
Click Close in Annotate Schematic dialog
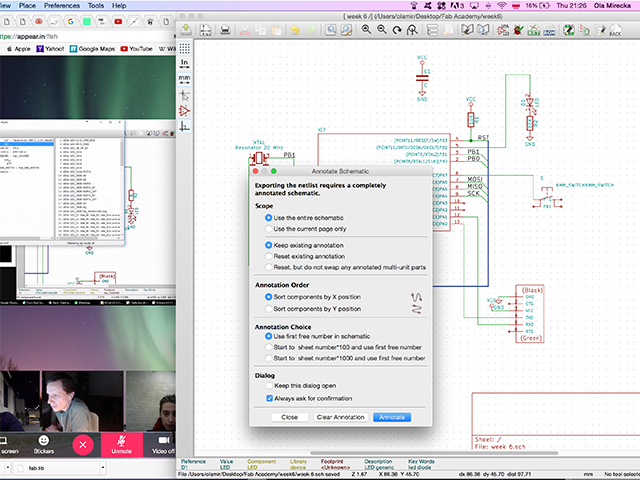tap(289, 417)
